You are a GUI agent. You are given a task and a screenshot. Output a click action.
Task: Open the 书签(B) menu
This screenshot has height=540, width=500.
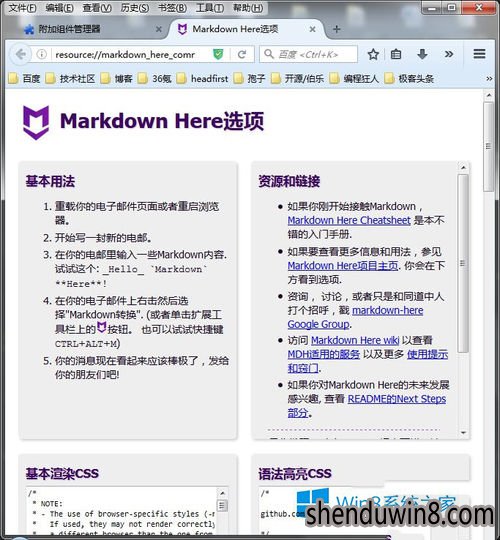pyautogui.click(x=172, y=8)
